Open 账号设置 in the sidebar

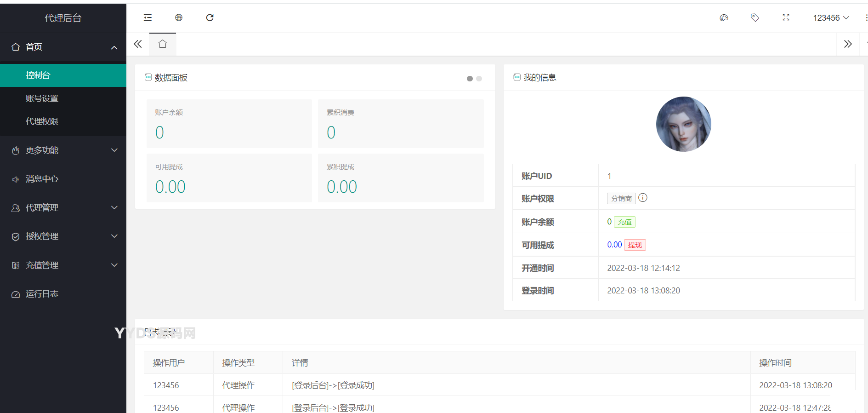[42, 98]
